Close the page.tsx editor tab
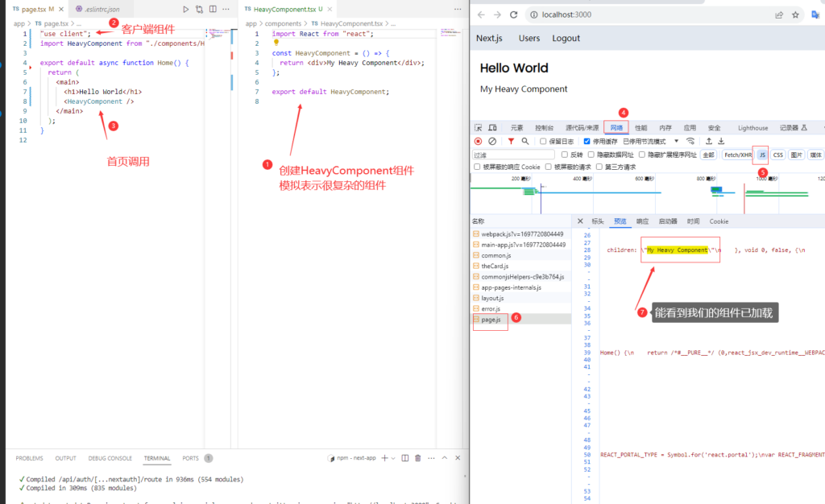The image size is (825, 504). coord(61,9)
